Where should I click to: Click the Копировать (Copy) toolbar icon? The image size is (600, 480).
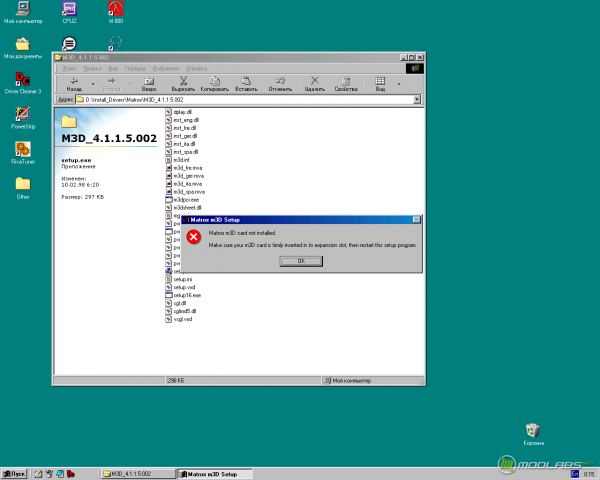(215, 80)
